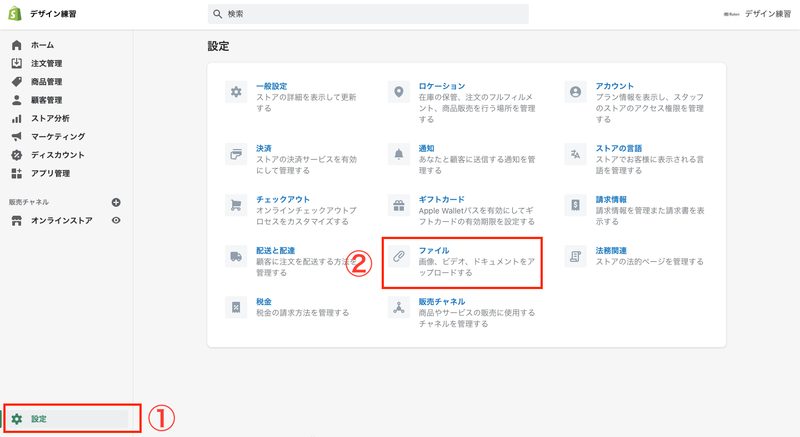This screenshot has height=437, width=800.
Task: Click the 販売チャネル sidebar section heading
Action: [x=29, y=202]
